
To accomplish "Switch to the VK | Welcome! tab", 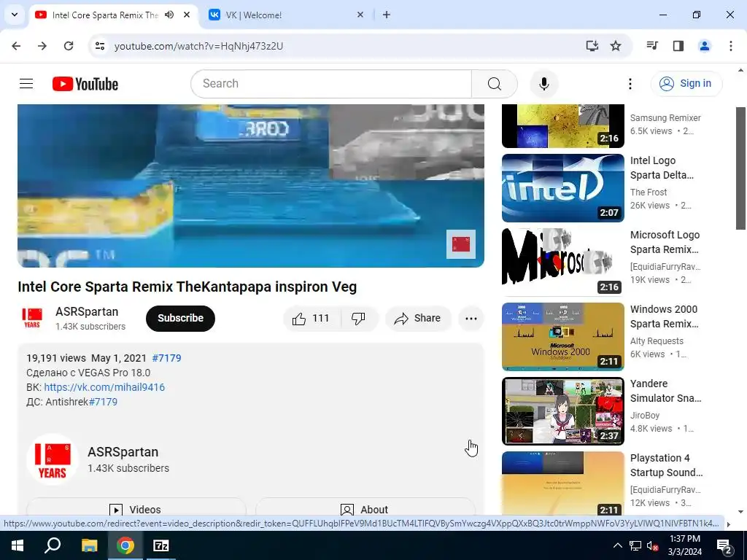I will (286, 15).
